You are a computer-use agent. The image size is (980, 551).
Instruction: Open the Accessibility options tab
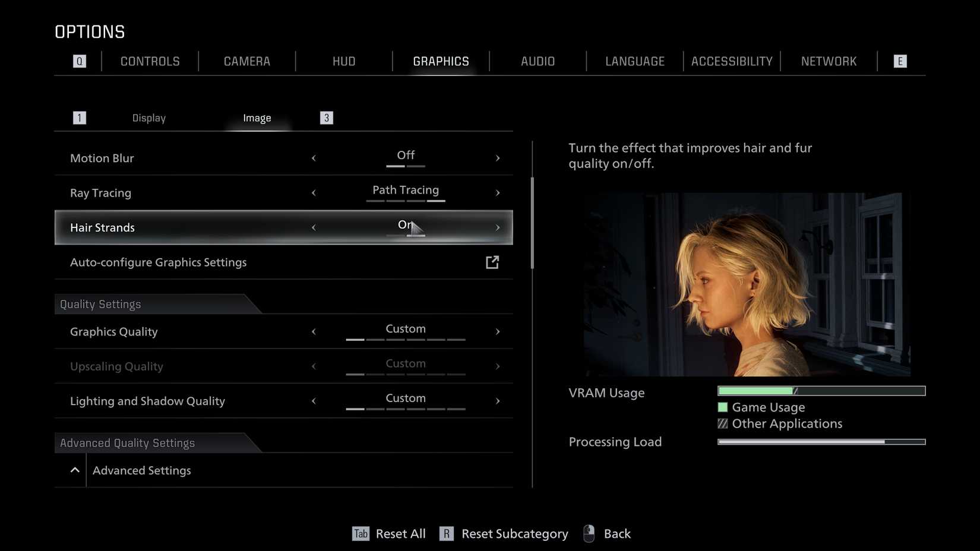pyautogui.click(x=731, y=61)
